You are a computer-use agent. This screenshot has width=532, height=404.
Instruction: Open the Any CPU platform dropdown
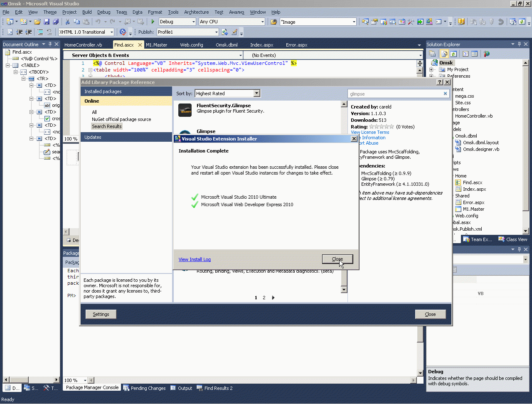tap(263, 22)
